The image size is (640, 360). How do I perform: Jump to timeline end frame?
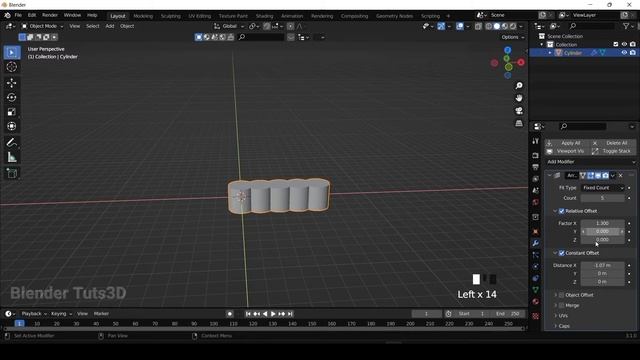coord(290,314)
